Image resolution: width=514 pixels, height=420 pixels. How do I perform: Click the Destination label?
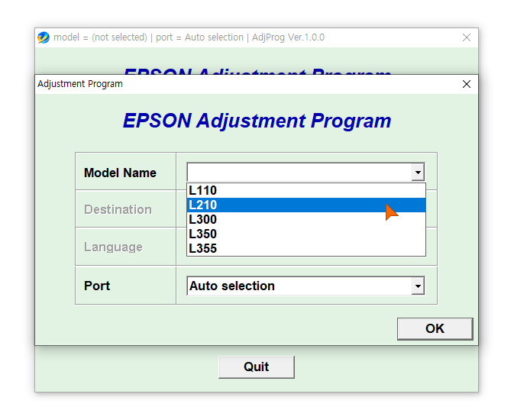[118, 209]
